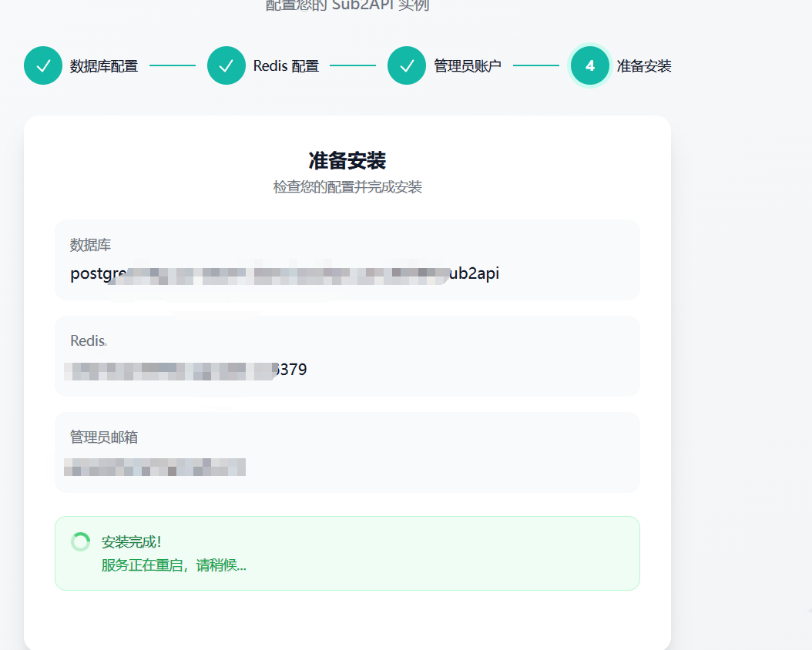Click the admin account step checkmark circle

(407, 65)
